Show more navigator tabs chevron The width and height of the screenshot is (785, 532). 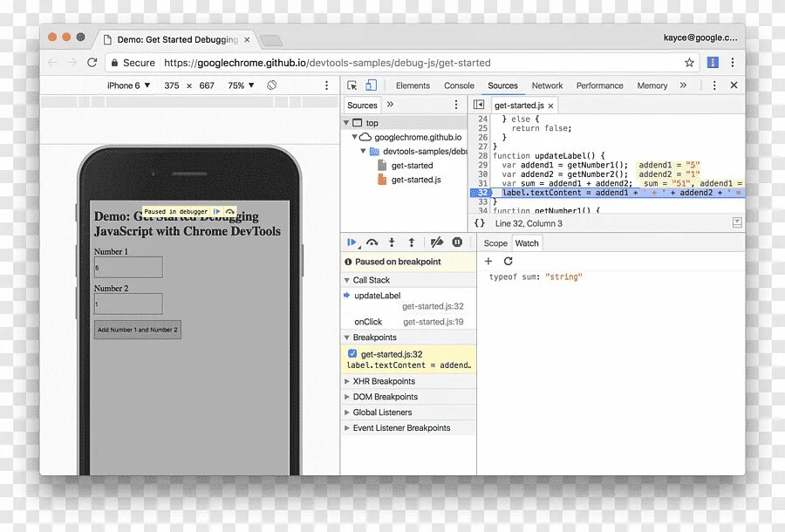click(x=391, y=104)
